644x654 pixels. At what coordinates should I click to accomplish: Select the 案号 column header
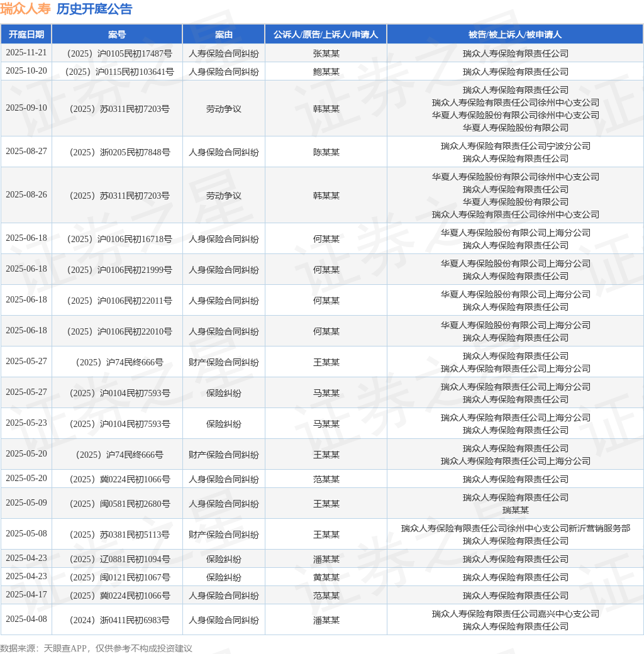click(x=117, y=35)
